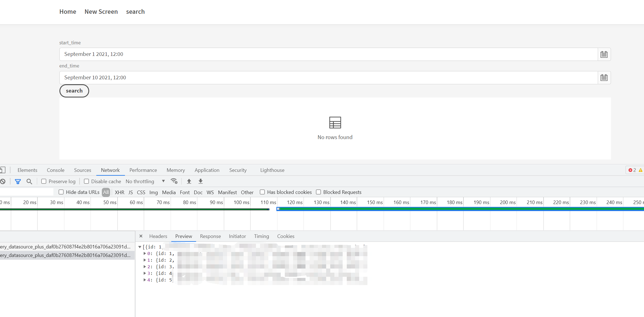644x317 pixels.
Task: Open the New Screen page
Action: click(101, 12)
